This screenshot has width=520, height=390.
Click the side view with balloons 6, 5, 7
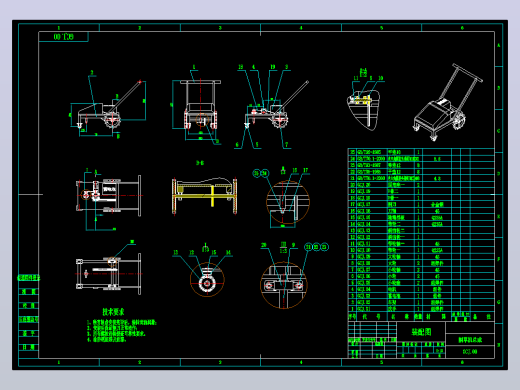(x=271, y=106)
